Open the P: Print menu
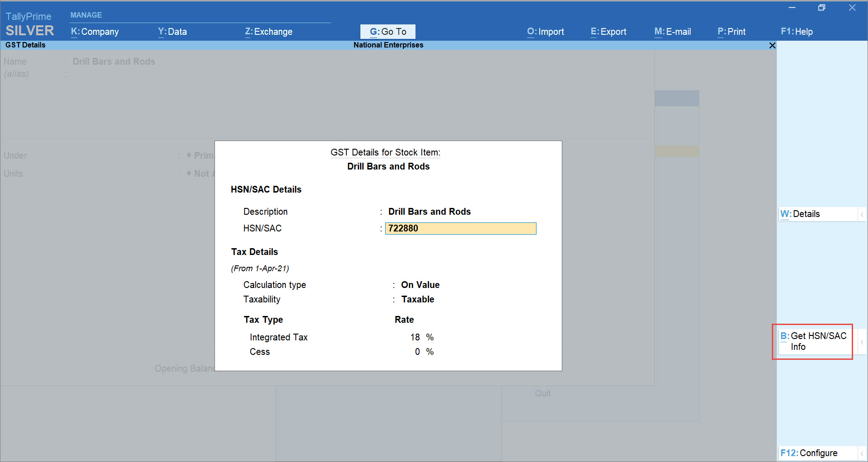868x462 pixels. point(732,32)
